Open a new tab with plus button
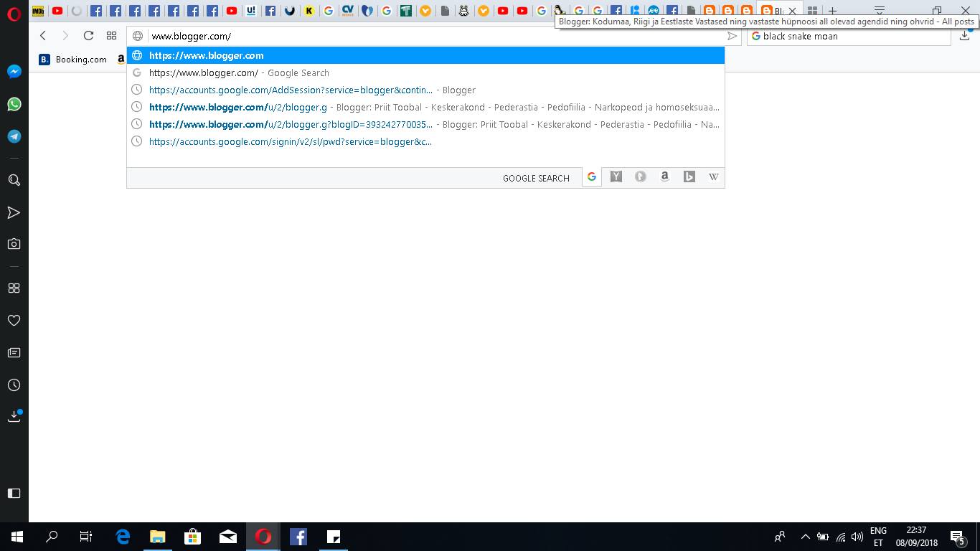The height and width of the screenshot is (551, 980). pyautogui.click(x=832, y=11)
